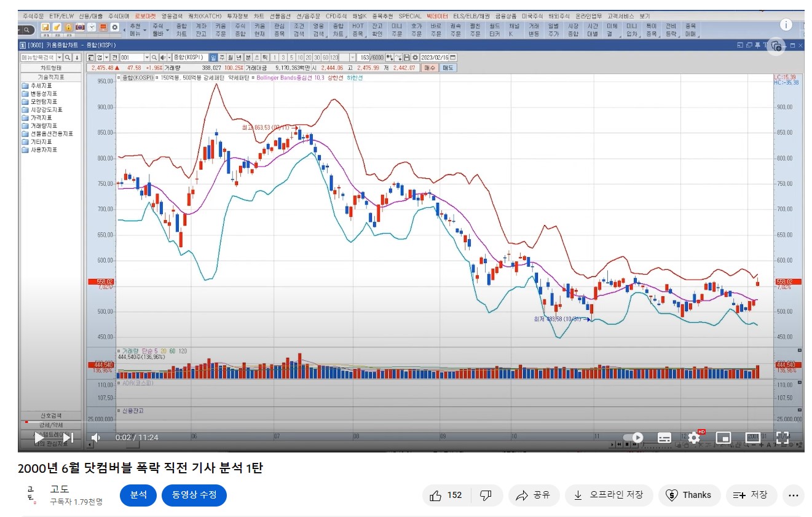Click blue 매도 sell button
812x517 pixels.
tap(448, 68)
